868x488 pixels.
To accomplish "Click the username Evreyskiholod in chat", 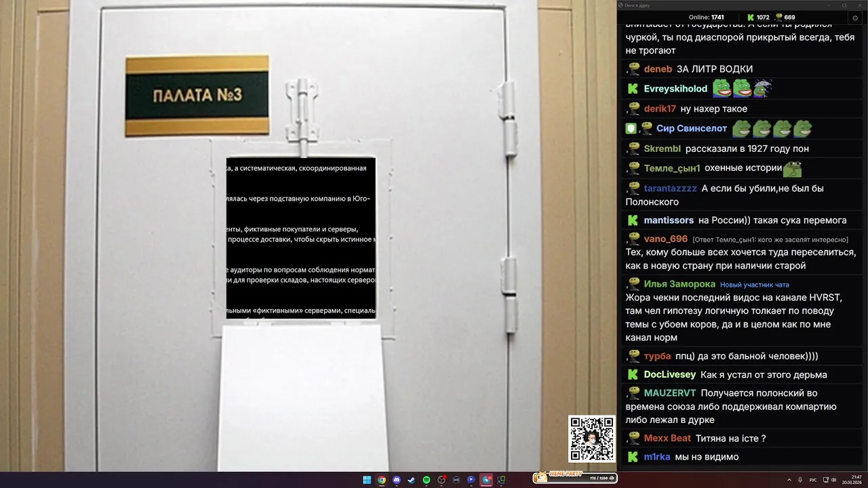I will coord(675,89).
